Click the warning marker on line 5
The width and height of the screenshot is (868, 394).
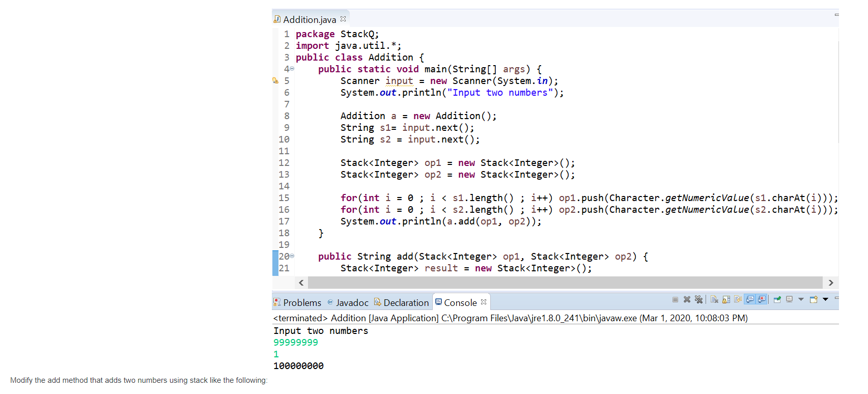tap(275, 80)
